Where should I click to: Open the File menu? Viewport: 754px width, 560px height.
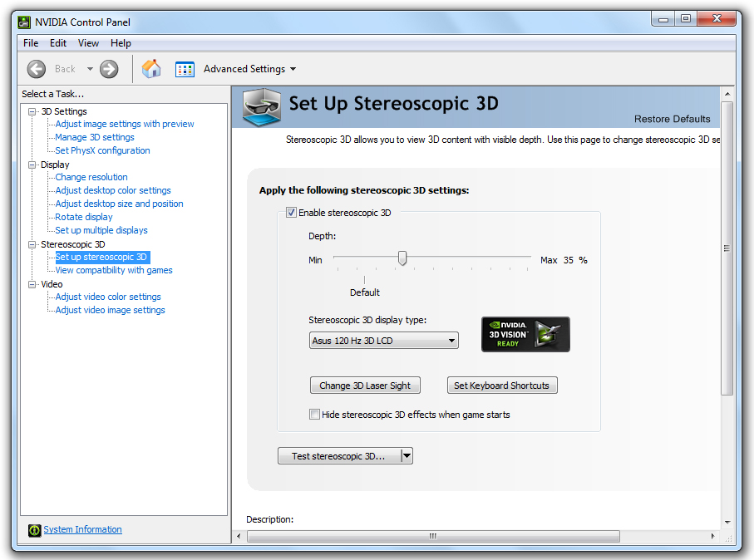point(31,43)
